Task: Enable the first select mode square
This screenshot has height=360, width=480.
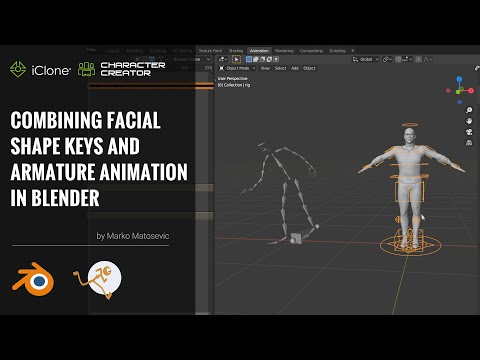Action: coord(249,59)
